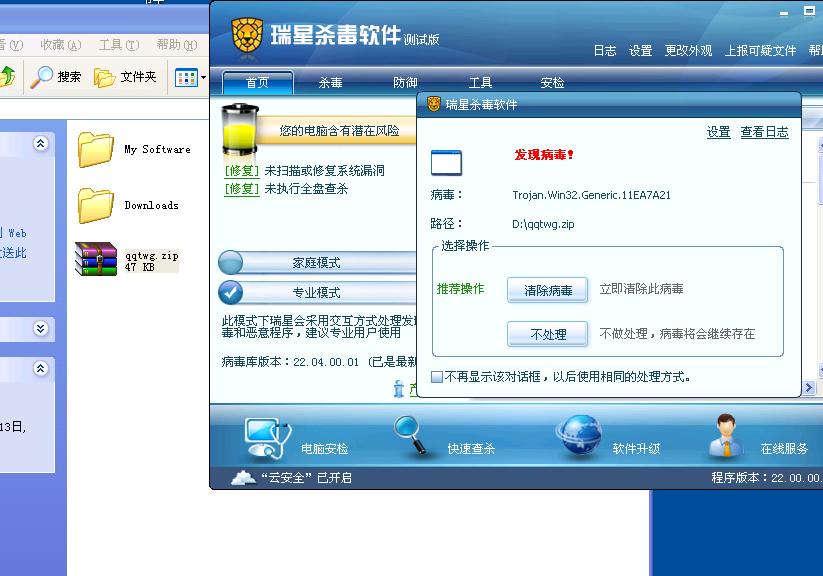Click the 搜索 search icon in Explorer toolbar

41,77
